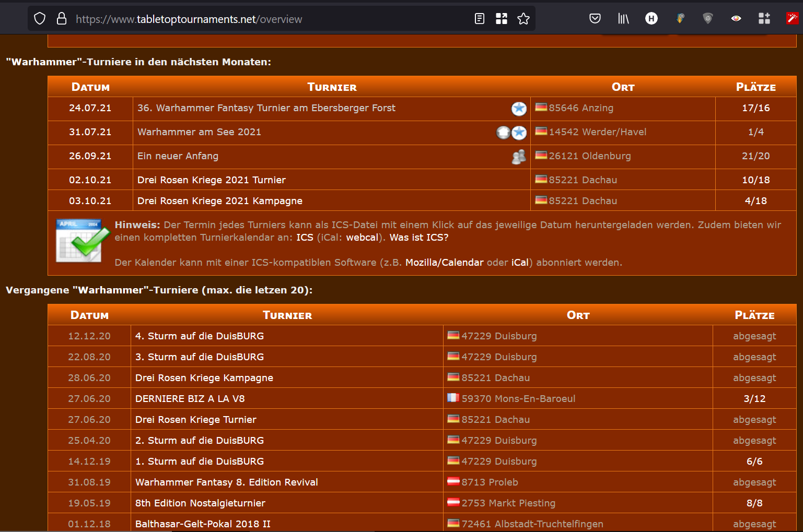The height and width of the screenshot is (532, 803).
Task: Click the team players icon for Ein neuer Anfang
Action: pos(518,157)
